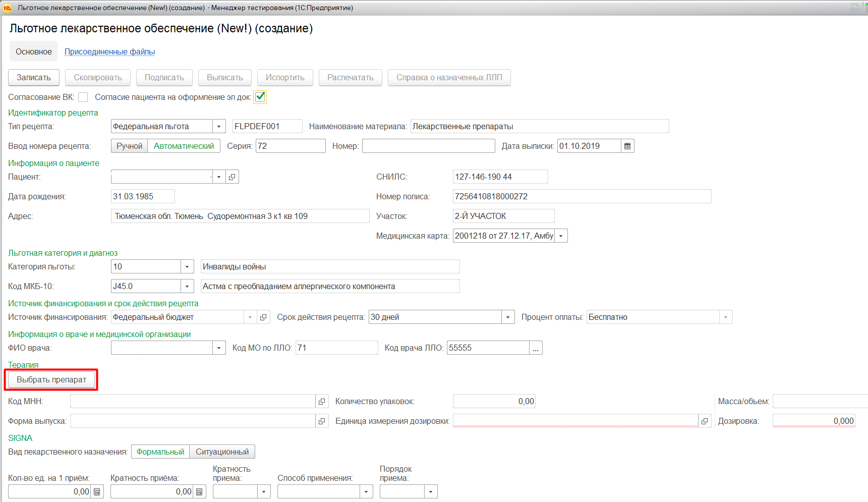This screenshot has width=868, height=502.
Task: Expand the Источник финансирования dropdown arrow
Action: (x=250, y=317)
